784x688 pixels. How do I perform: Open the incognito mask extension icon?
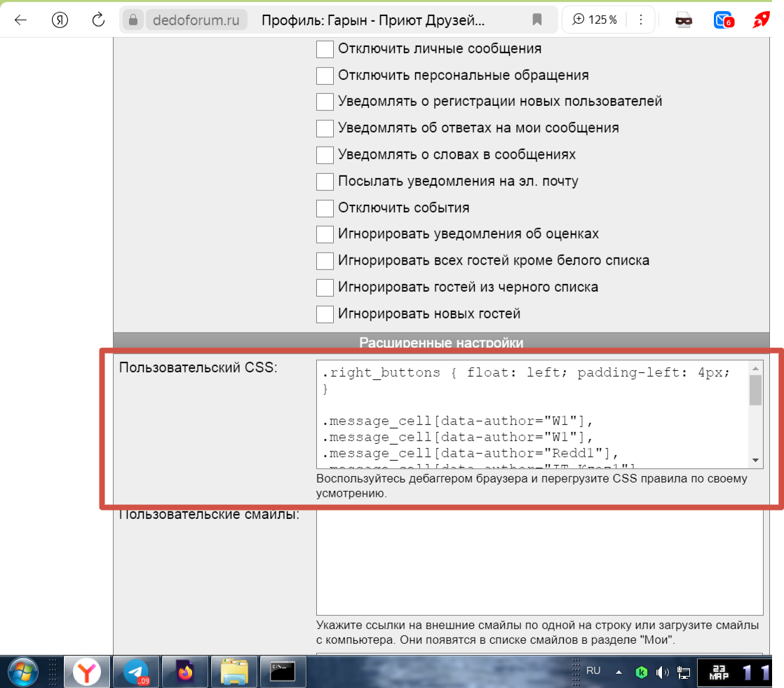(x=684, y=20)
